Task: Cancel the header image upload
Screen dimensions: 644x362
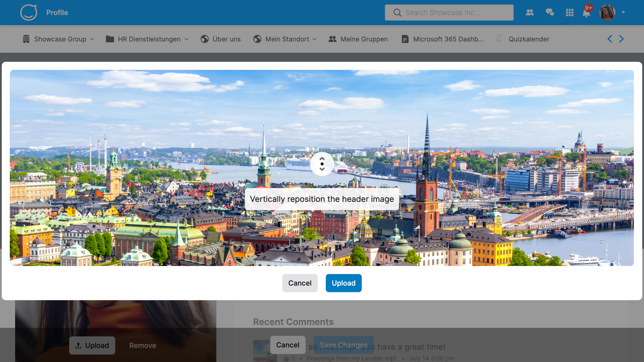Action: (x=300, y=283)
